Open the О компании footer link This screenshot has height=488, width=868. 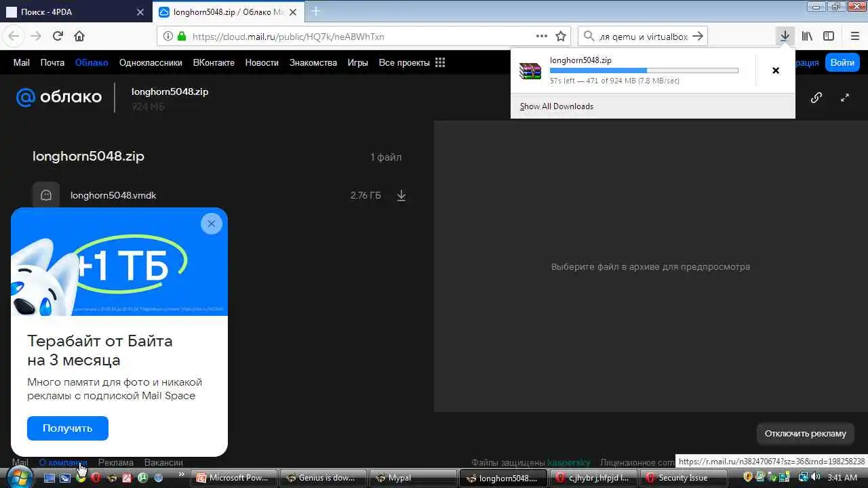63,462
